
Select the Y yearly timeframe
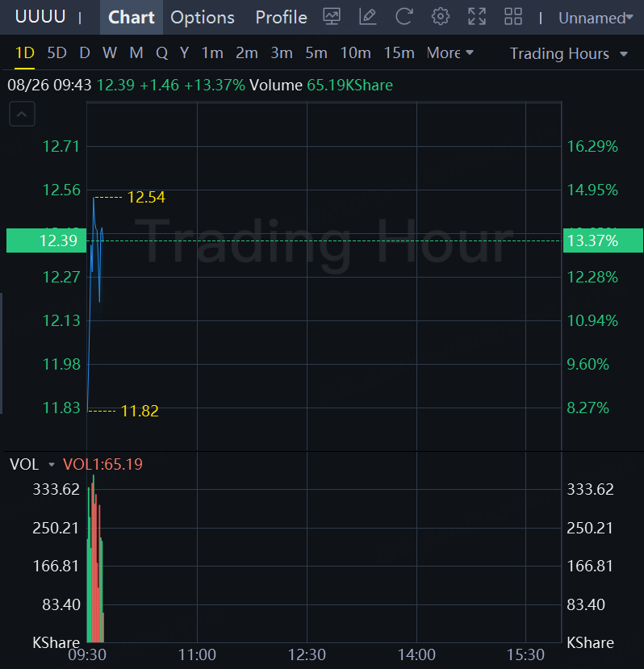pos(184,53)
